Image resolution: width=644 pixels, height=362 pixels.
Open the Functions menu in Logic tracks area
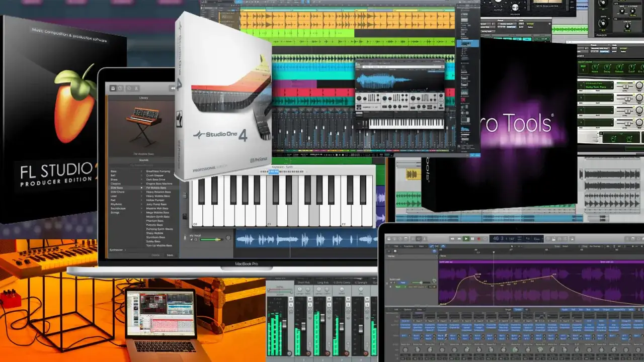(x=409, y=246)
